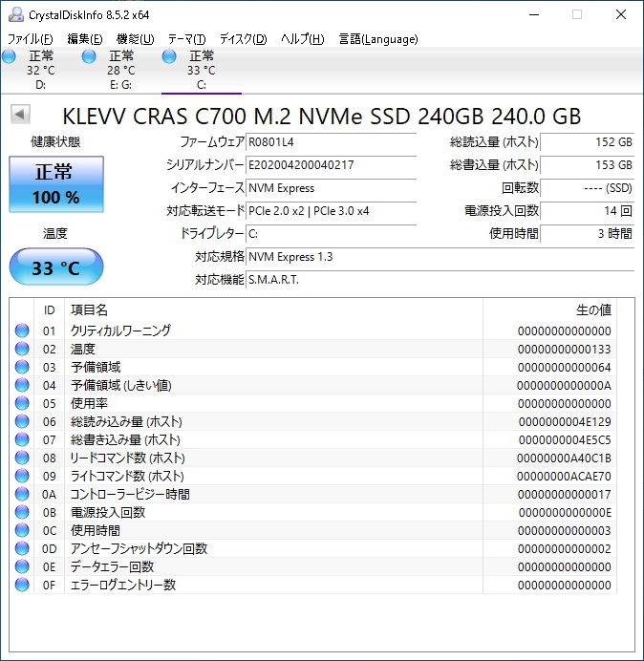Viewport: 644px width, 661px height.
Task: Click raw value 000000000000E
Action: [565, 513]
